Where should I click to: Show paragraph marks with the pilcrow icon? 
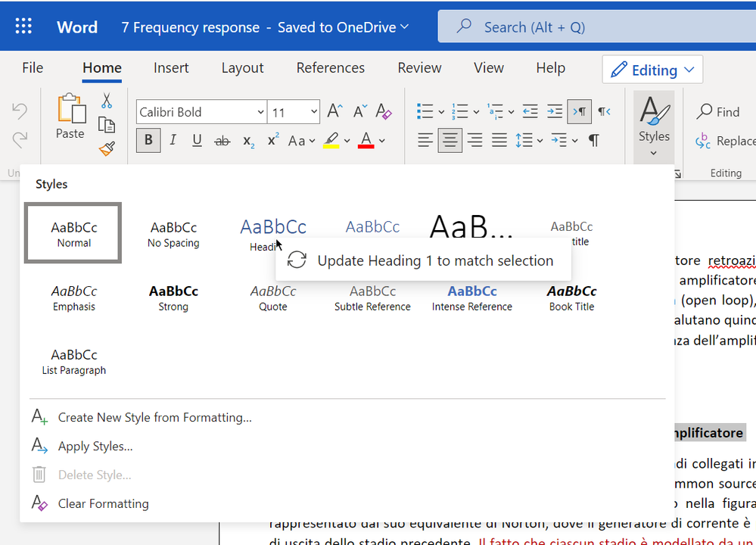tap(594, 140)
